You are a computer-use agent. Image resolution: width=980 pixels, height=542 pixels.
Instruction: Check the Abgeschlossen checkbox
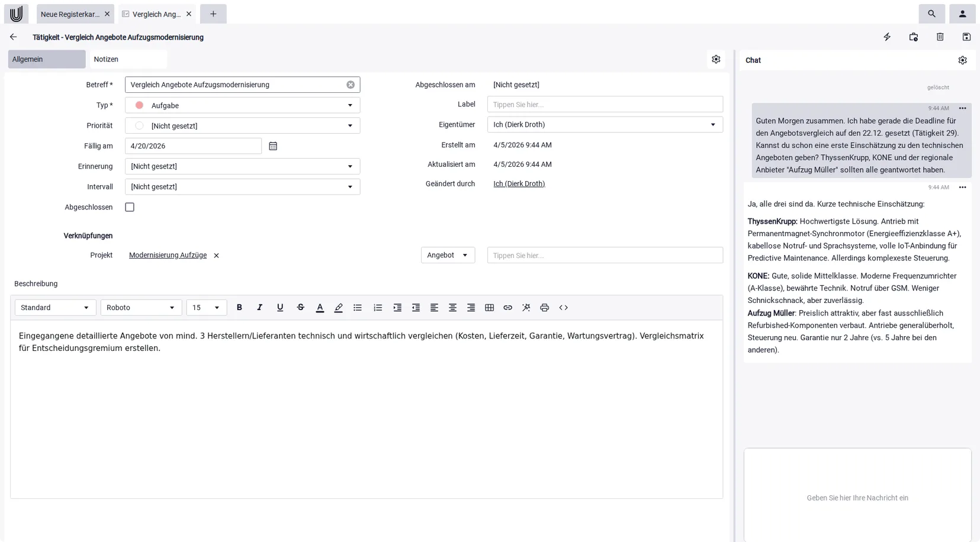(130, 207)
